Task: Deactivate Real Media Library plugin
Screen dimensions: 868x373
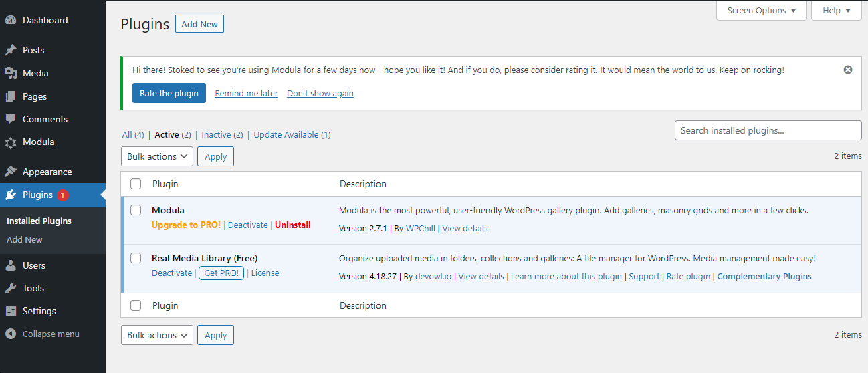Action: click(172, 273)
